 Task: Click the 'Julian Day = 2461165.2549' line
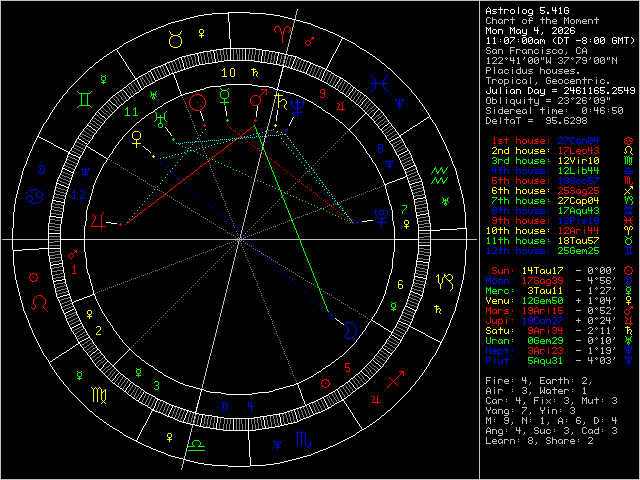560,91
